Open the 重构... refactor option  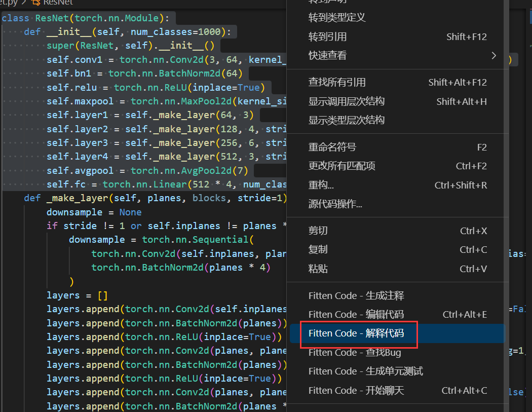pos(321,185)
